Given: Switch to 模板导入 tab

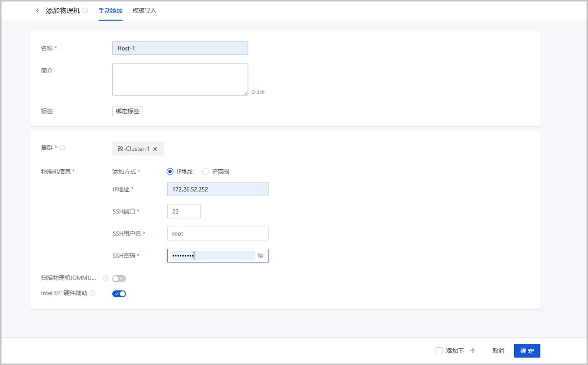Looking at the screenshot, I should point(145,10).
